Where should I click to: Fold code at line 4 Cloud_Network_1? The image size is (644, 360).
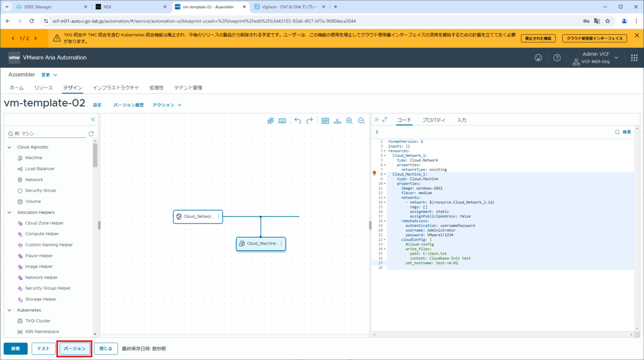pos(385,155)
